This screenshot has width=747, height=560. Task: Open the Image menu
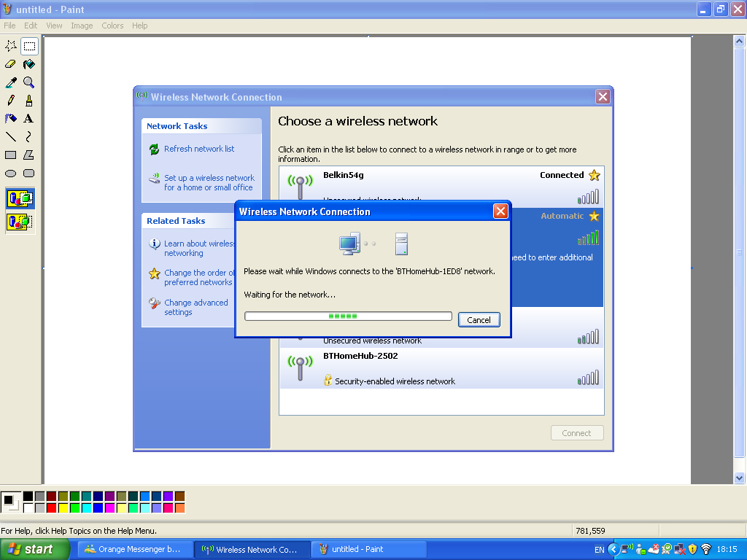(82, 26)
